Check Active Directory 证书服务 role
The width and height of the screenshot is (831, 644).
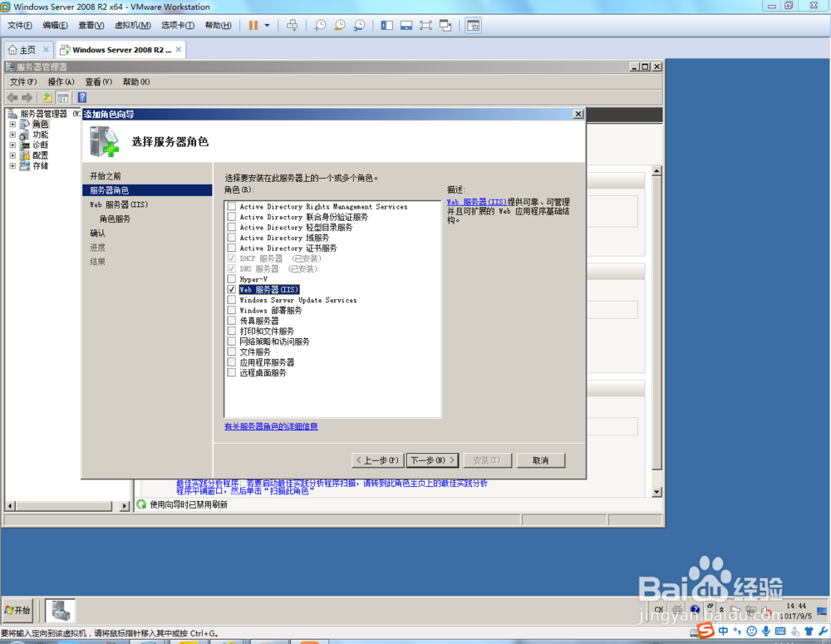(232, 248)
